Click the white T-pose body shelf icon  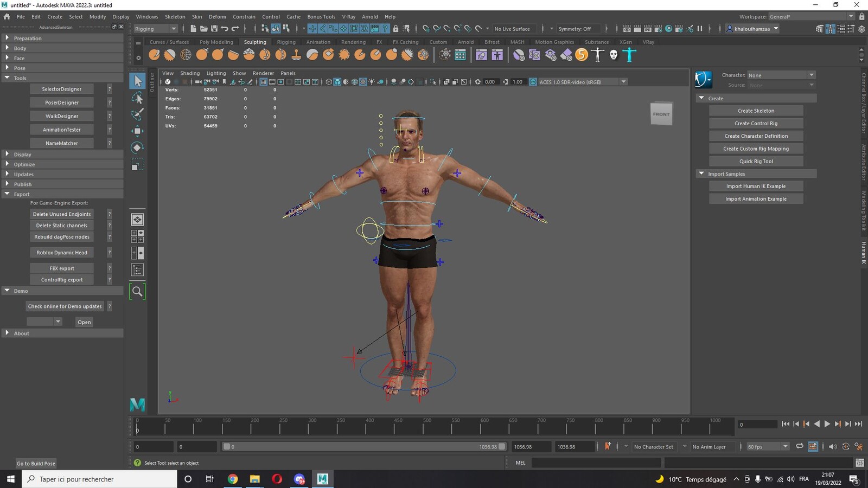597,55
